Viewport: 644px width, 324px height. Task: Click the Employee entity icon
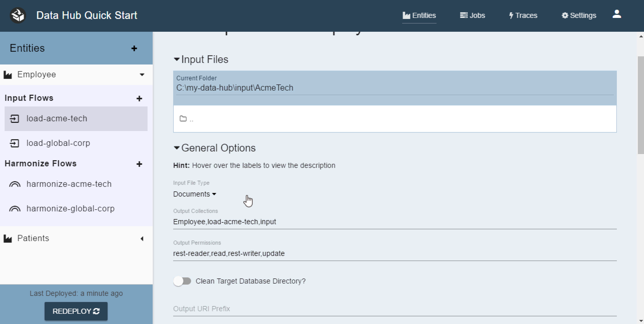8,74
